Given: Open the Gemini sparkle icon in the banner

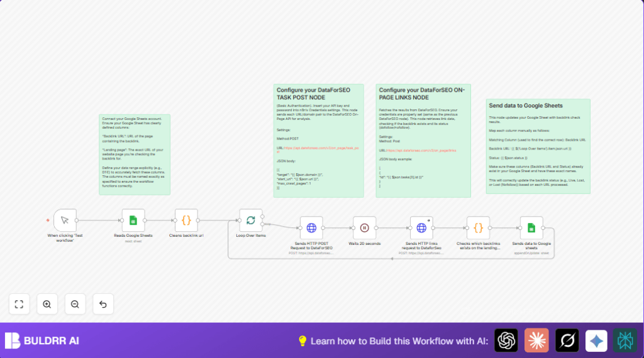Looking at the screenshot, I should pos(596,340).
